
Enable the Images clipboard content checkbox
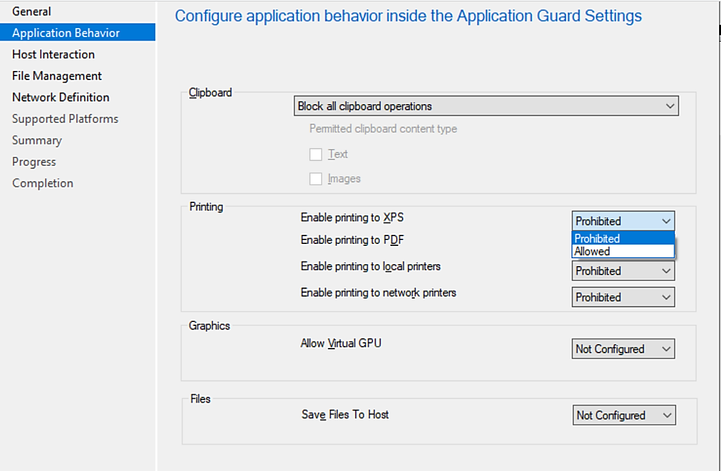pyautogui.click(x=316, y=179)
